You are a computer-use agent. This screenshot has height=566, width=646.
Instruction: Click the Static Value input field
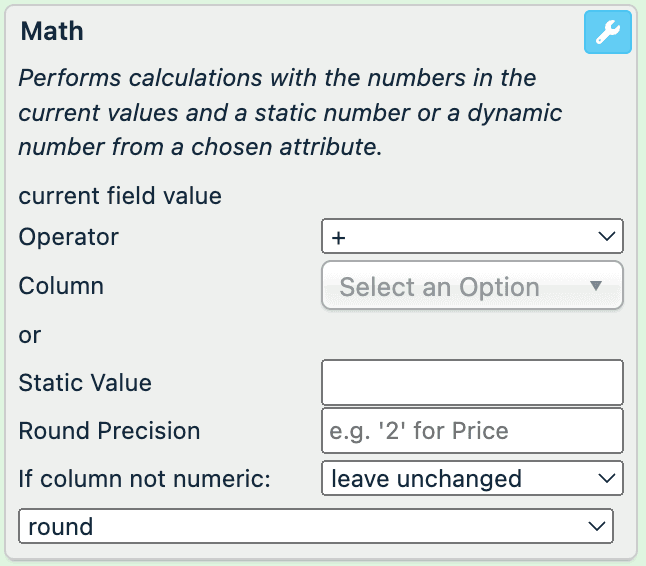pos(472,382)
